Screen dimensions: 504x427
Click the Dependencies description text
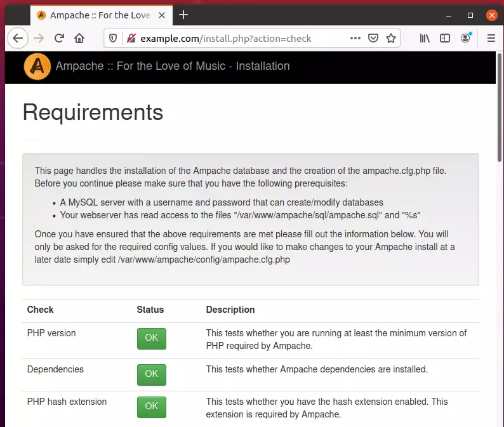point(317,369)
